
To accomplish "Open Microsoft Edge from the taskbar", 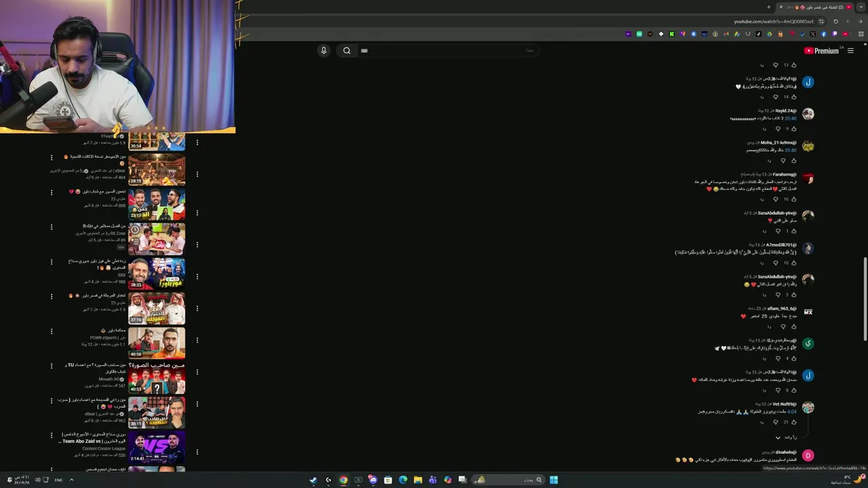I will point(403,480).
